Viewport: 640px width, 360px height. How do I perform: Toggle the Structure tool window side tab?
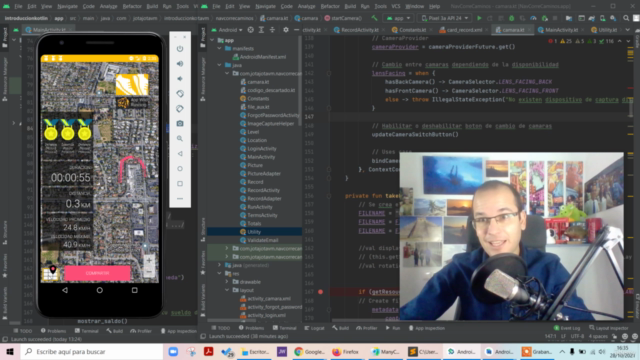203,229
